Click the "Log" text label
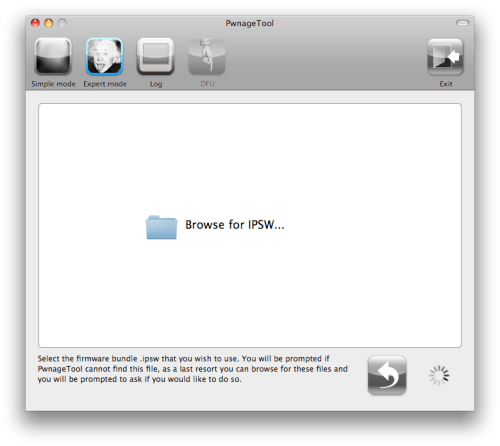 coord(156,84)
